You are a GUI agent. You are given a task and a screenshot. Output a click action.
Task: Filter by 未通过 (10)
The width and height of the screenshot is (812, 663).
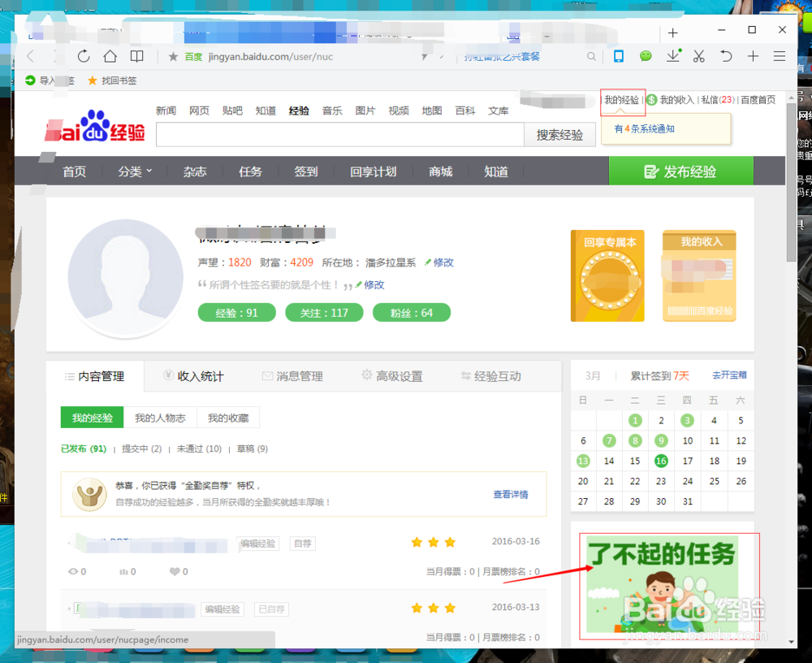(x=199, y=449)
